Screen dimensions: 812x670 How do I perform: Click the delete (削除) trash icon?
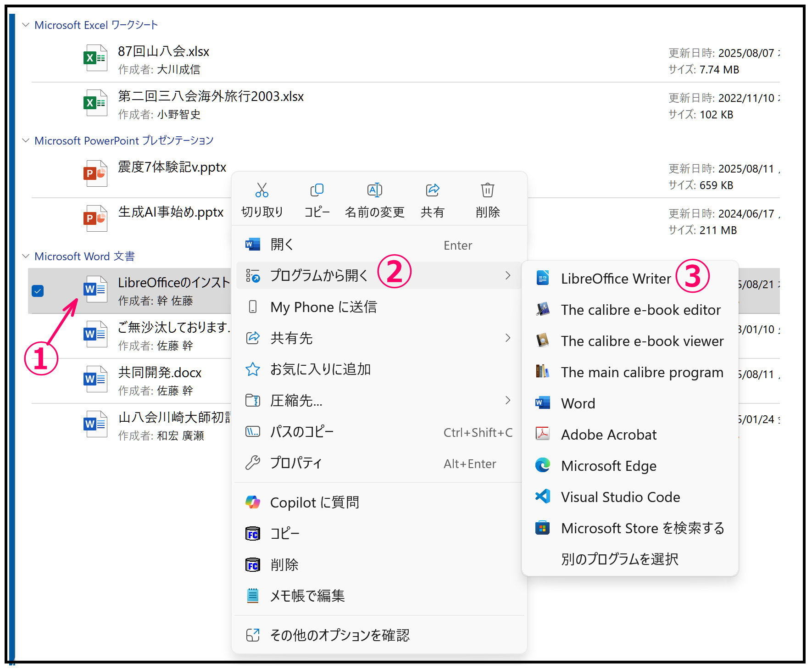point(487,190)
